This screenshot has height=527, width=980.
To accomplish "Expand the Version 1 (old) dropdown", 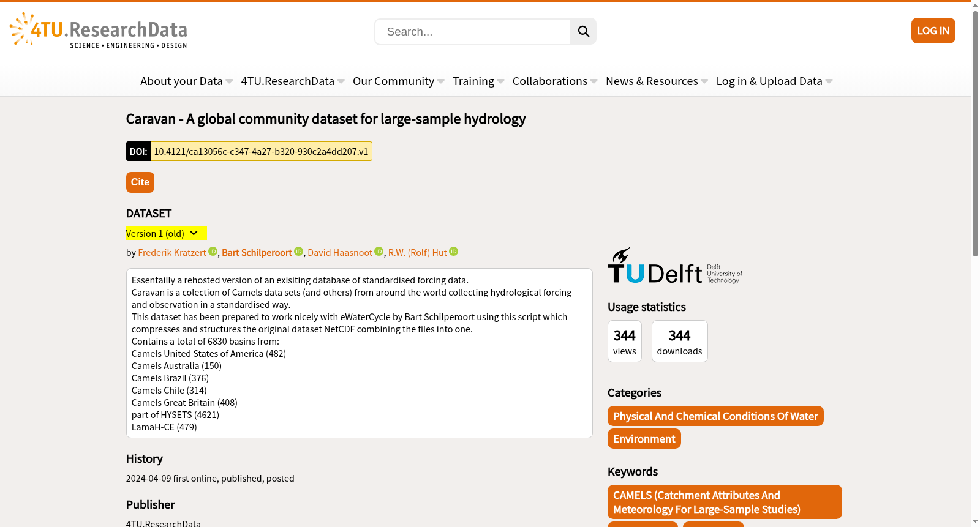I will pyautogui.click(x=166, y=233).
